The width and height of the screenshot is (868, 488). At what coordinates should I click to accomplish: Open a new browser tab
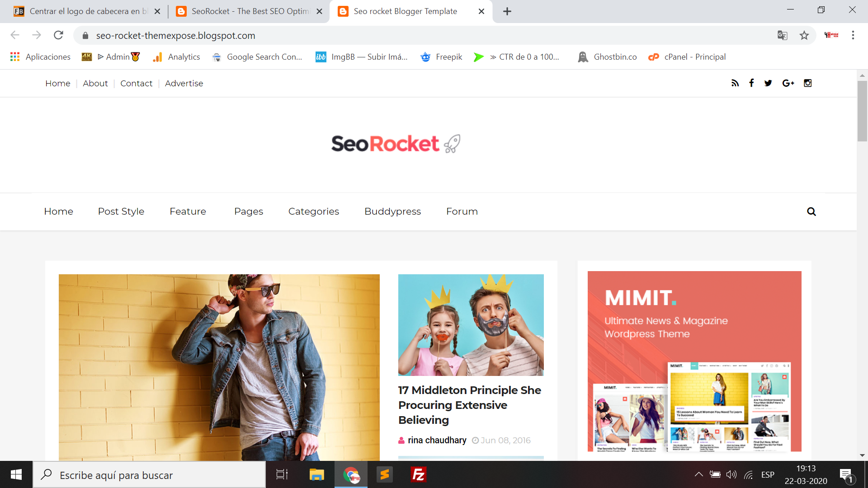[507, 11]
